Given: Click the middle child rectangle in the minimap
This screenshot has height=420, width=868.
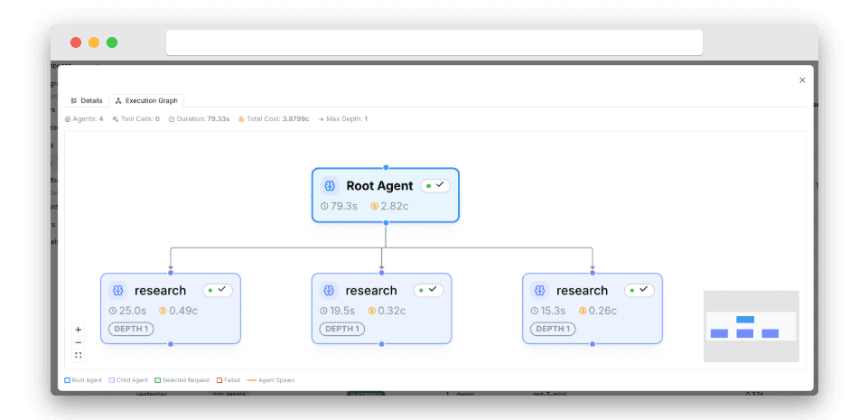Looking at the screenshot, I should [745, 333].
